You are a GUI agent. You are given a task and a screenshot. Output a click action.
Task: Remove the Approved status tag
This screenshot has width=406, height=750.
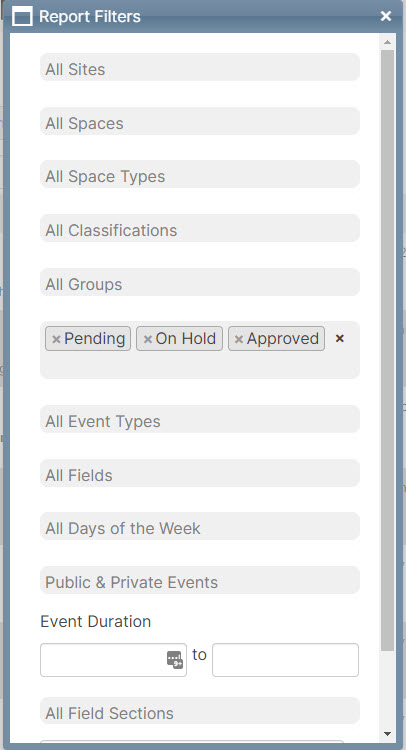pos(239,339)
